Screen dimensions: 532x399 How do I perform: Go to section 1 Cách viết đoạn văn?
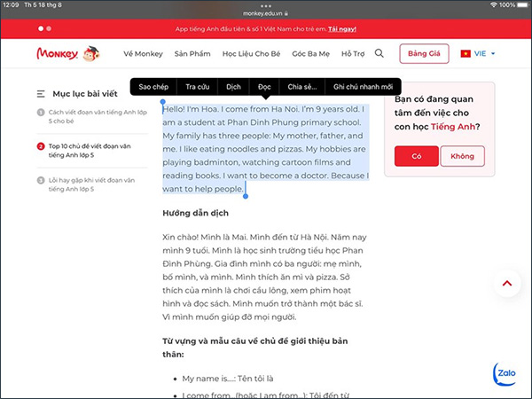(x=92, y=116)
